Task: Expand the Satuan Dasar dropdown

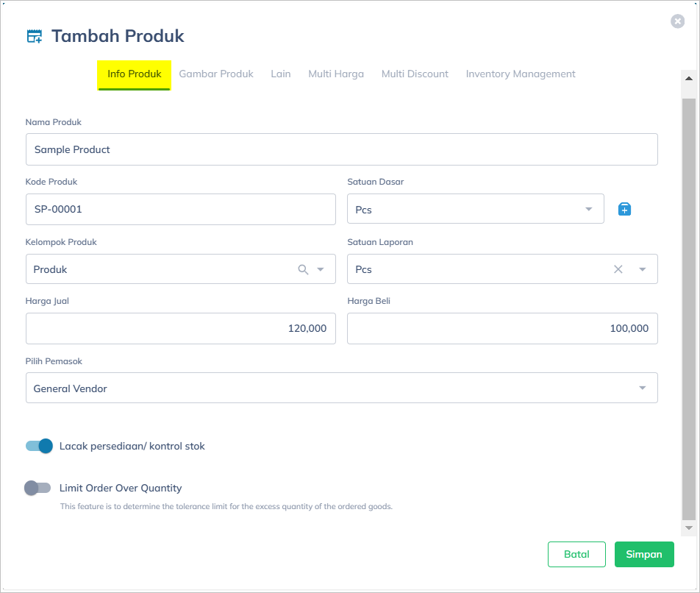Action: point(588,210)
